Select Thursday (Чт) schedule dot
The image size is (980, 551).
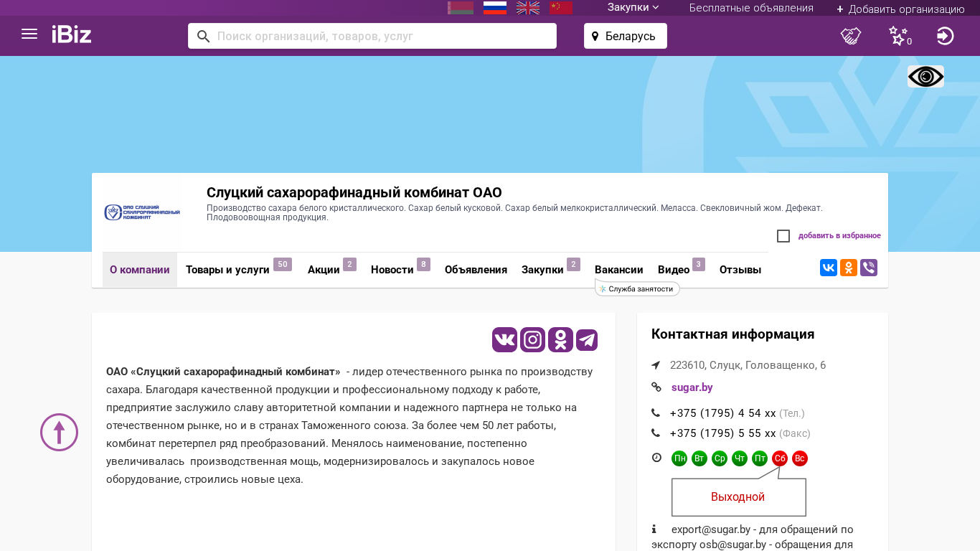click(x=740, y=458)
